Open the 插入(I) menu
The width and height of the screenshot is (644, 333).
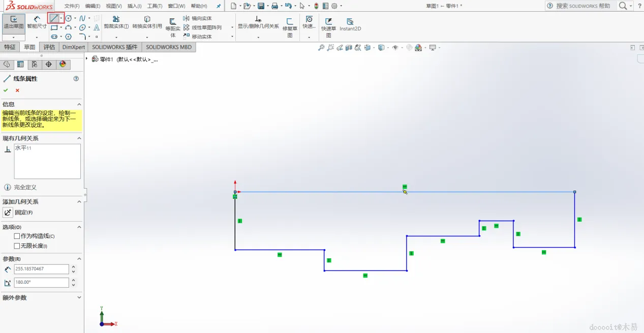pos(134,6)
